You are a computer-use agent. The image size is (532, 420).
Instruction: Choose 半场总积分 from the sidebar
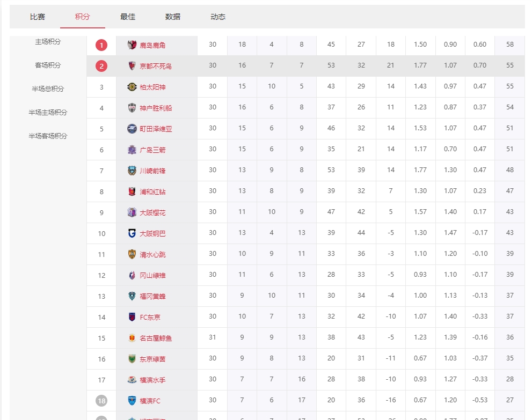[x=48, y=89]
